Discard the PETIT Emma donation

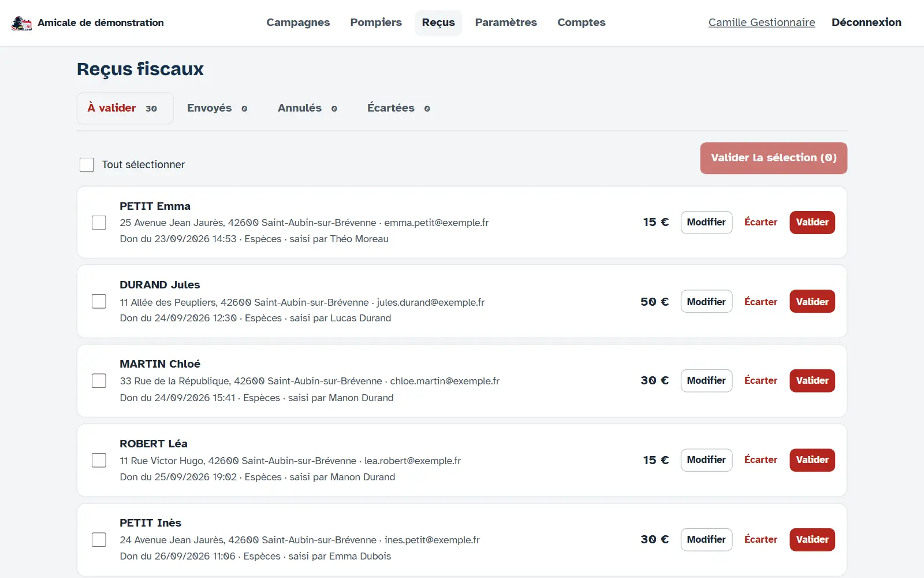[761, 223]
